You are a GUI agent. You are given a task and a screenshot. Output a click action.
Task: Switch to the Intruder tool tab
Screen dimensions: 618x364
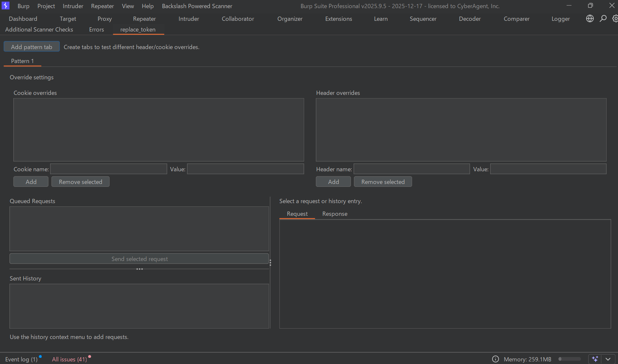189,19
